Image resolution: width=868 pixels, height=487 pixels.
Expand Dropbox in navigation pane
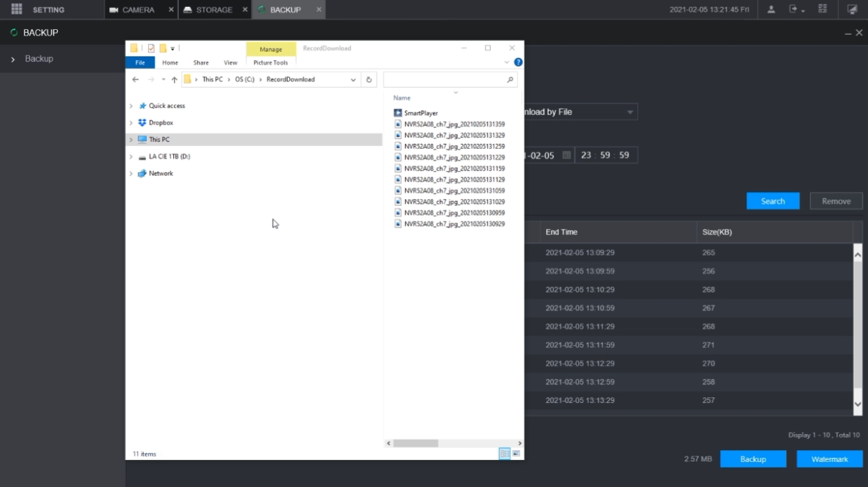pos(131,122)
